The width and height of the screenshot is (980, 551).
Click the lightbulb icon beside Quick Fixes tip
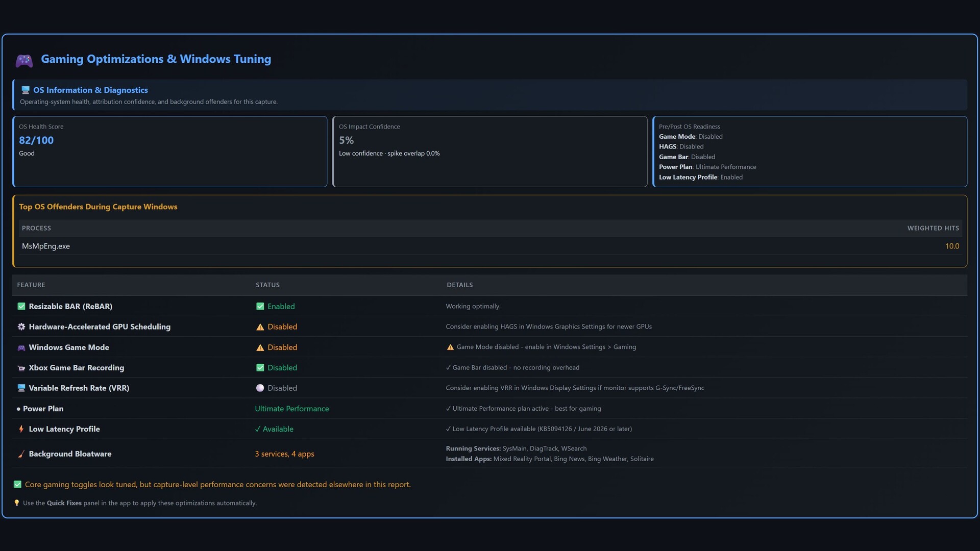(x=17, y=503)
